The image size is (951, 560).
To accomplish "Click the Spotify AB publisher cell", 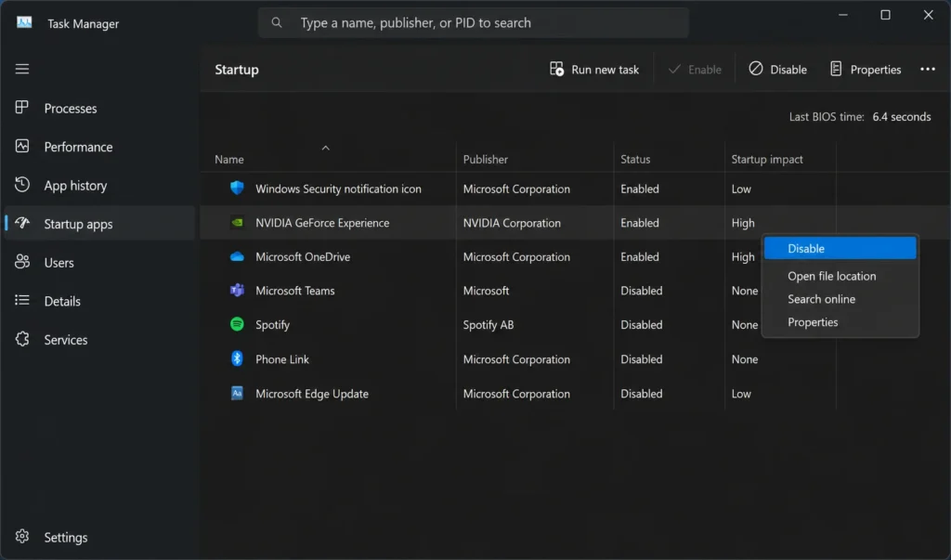I will tap(489, 325).
